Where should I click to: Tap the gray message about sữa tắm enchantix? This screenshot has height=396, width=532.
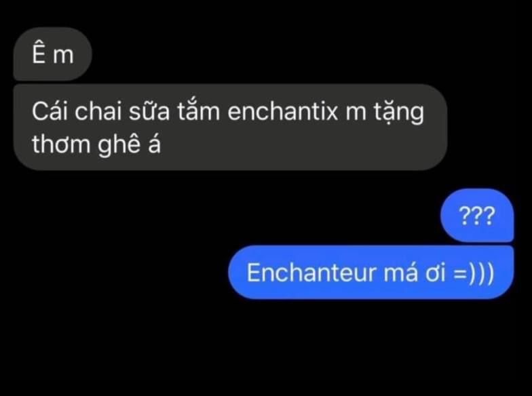pyautogui.click(x=230, y=127)
